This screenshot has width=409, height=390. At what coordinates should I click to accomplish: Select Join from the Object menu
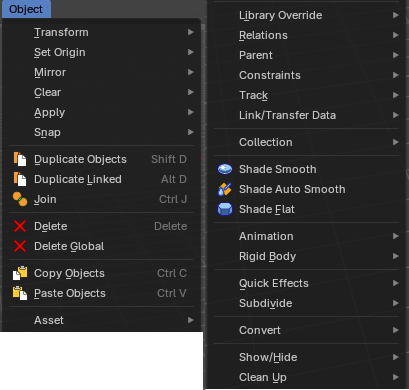[x=102, y=199]
